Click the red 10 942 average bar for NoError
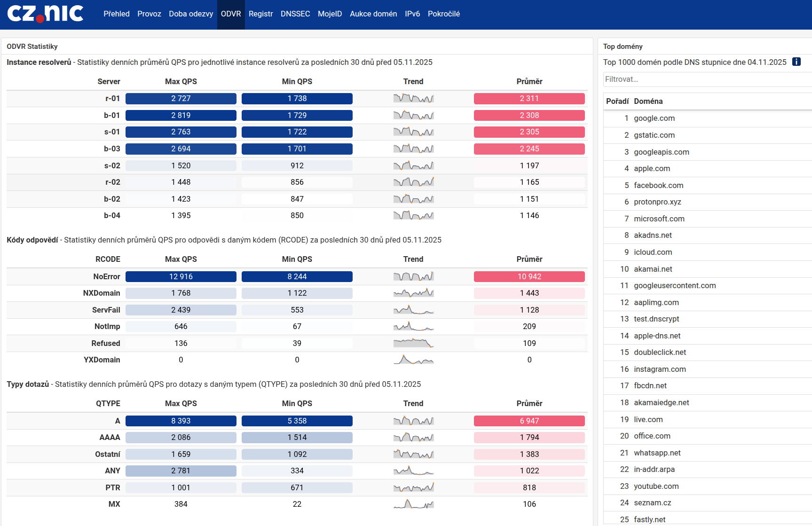 click(529, 277)
